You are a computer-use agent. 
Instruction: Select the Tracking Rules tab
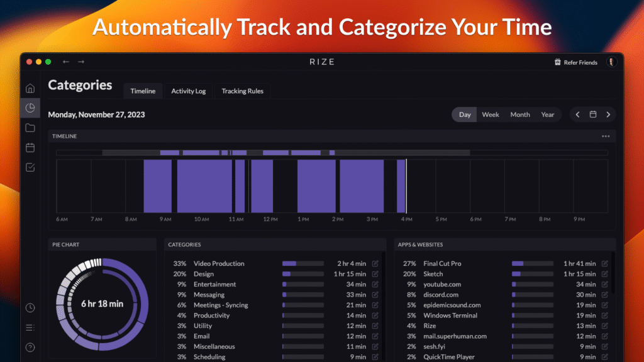[x=242, y=91]
